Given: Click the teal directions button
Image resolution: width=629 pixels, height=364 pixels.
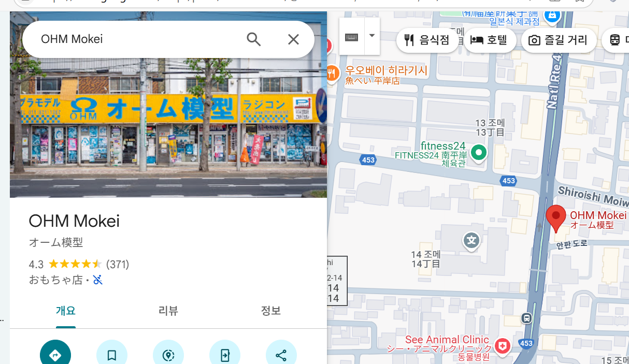Looking at the screenshot, I should point(55,354).
